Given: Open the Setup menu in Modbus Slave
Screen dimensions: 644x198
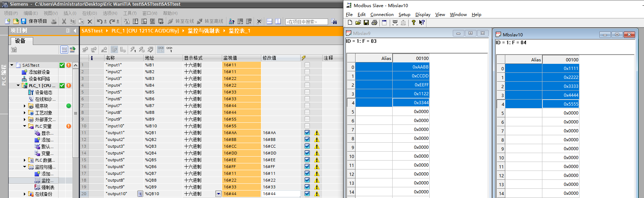Looking at the screenshot, I should pyautogui.click(x=404, y=15).
